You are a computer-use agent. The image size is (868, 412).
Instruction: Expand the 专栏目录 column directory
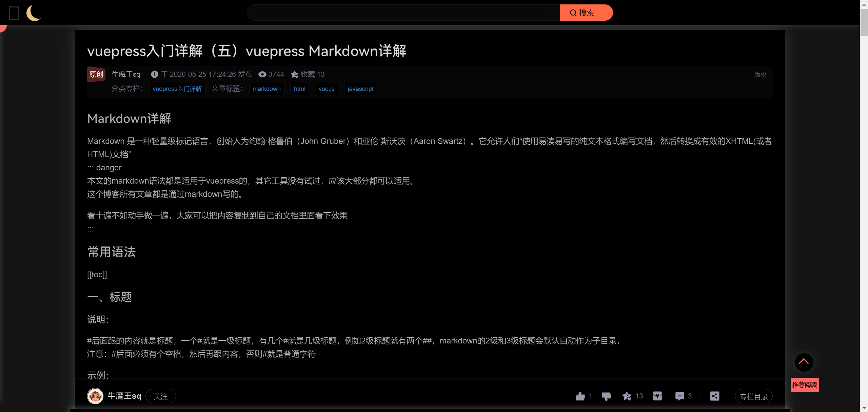[x=753, y=396]
